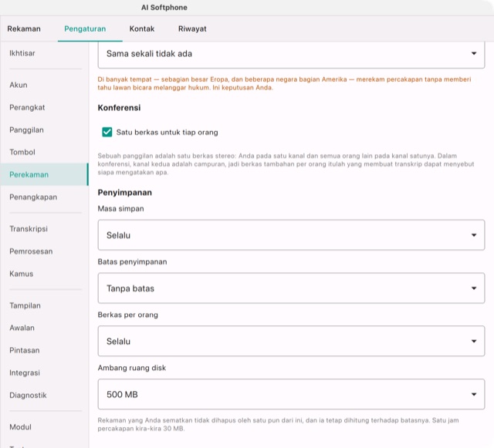The height and width of the screenshot is (448, 494).
Task: Click the Konferensi section heading
Action: pyautogui.click(x=119, y=108)
